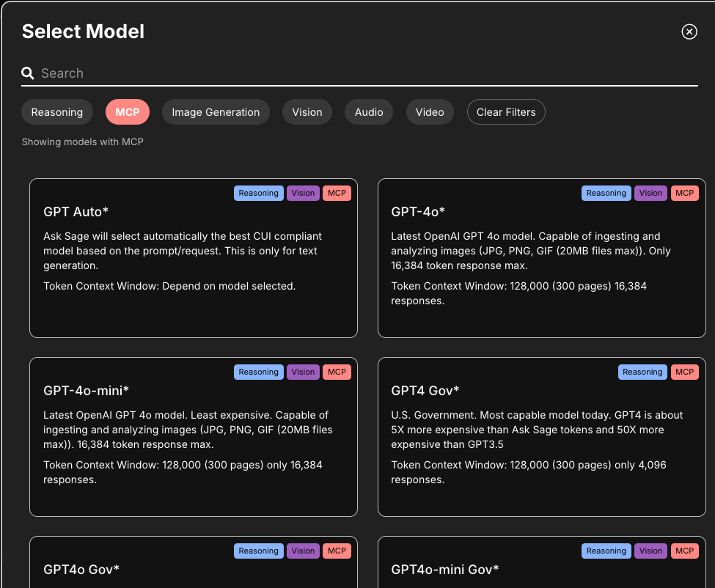The image size is (715, 588).
Task: Turn on the Video filter chip
Action: click(430, 112)
